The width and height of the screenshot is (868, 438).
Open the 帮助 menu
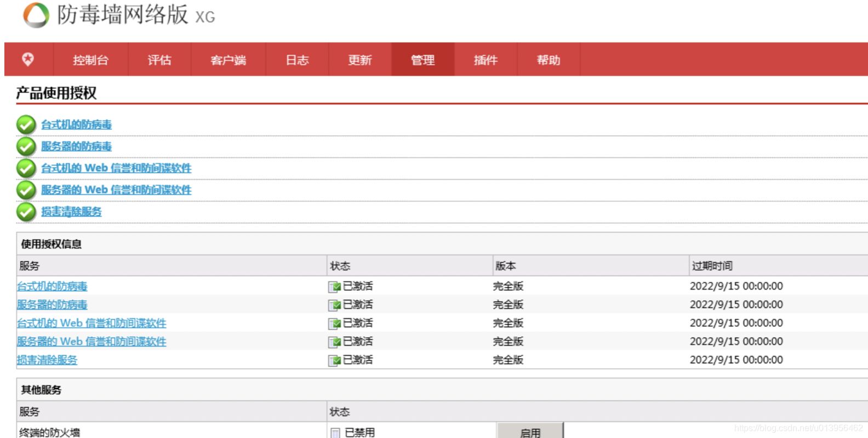(549, 60)
